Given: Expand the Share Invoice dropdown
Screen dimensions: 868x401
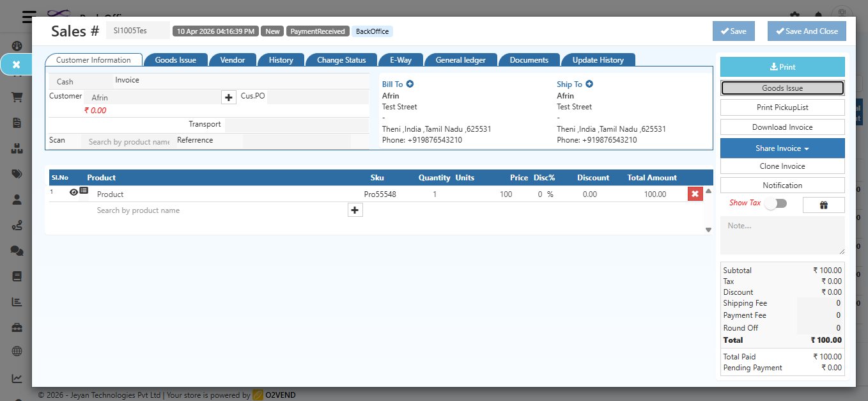Looking at the screenshot, I should coord(782,148).
